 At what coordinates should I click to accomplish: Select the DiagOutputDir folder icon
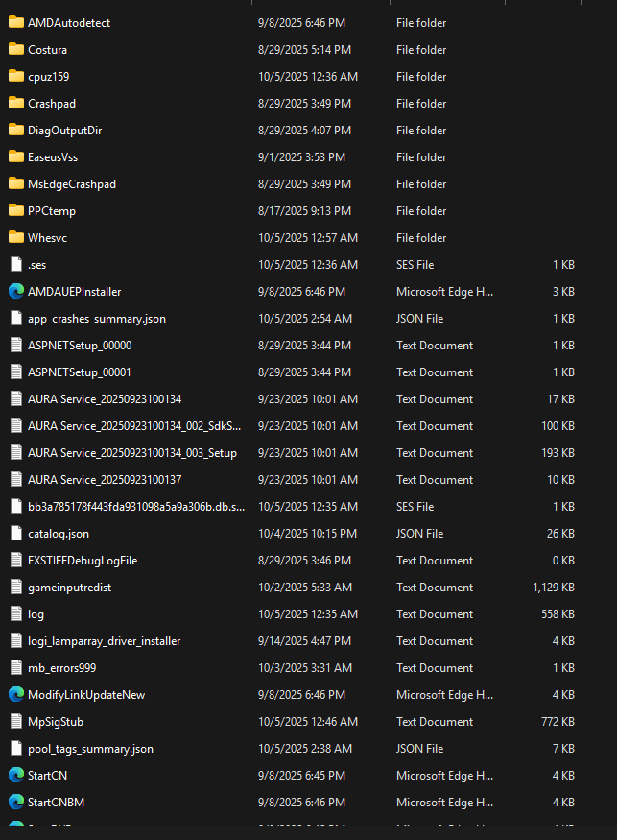coord(16,130)
